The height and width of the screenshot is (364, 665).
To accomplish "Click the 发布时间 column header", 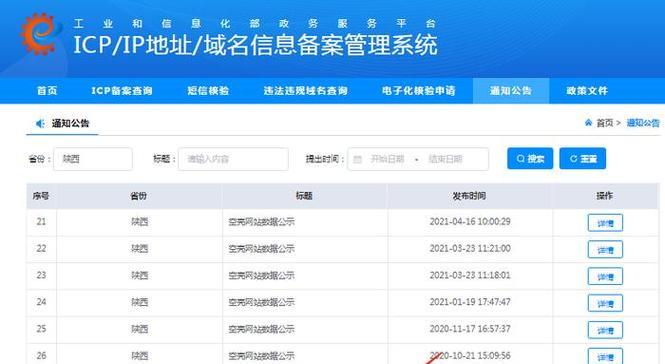I will (x=469, y=196).
